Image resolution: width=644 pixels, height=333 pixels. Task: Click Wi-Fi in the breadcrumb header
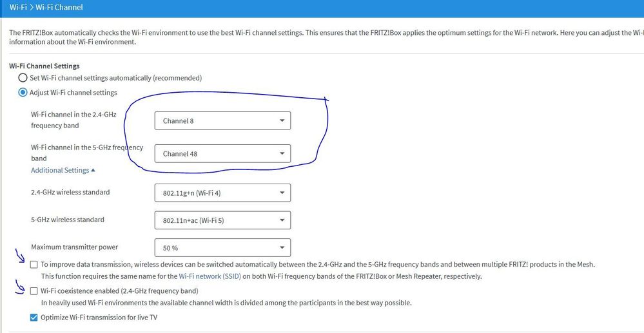click(17, 7)
